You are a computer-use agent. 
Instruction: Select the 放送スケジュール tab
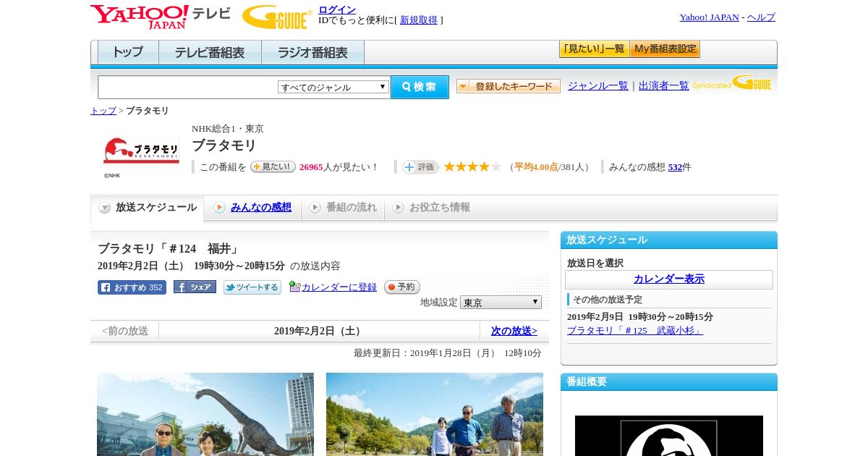[x=148, y=208]
